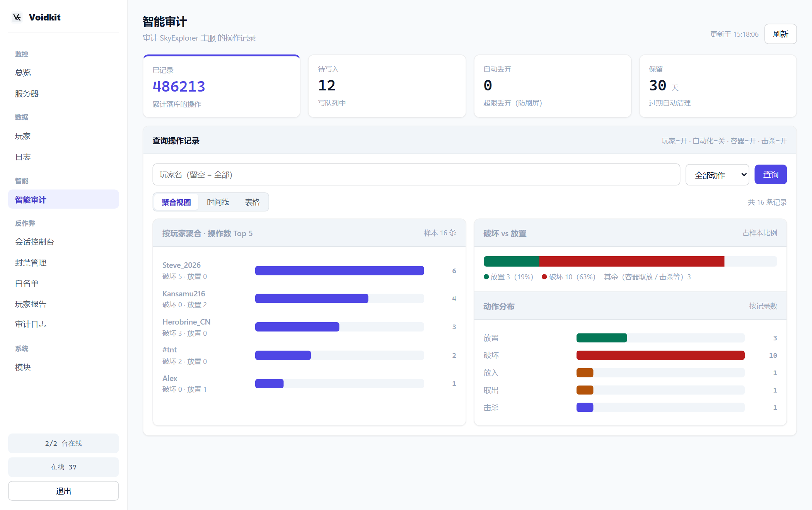Click the Steve_2026 operation count bar
The height and width of the screenshot is (510, 812).
[339, 270]
